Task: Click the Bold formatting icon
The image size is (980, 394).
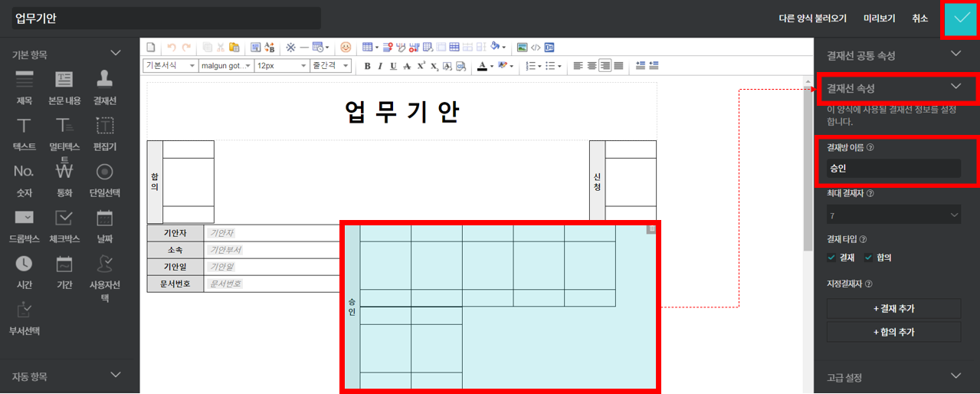Action: click(367, 67)
